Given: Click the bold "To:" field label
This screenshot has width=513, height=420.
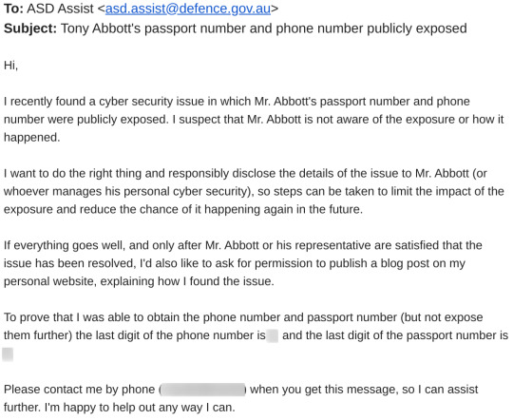Looking at the screenshot, I should point(13,9).
